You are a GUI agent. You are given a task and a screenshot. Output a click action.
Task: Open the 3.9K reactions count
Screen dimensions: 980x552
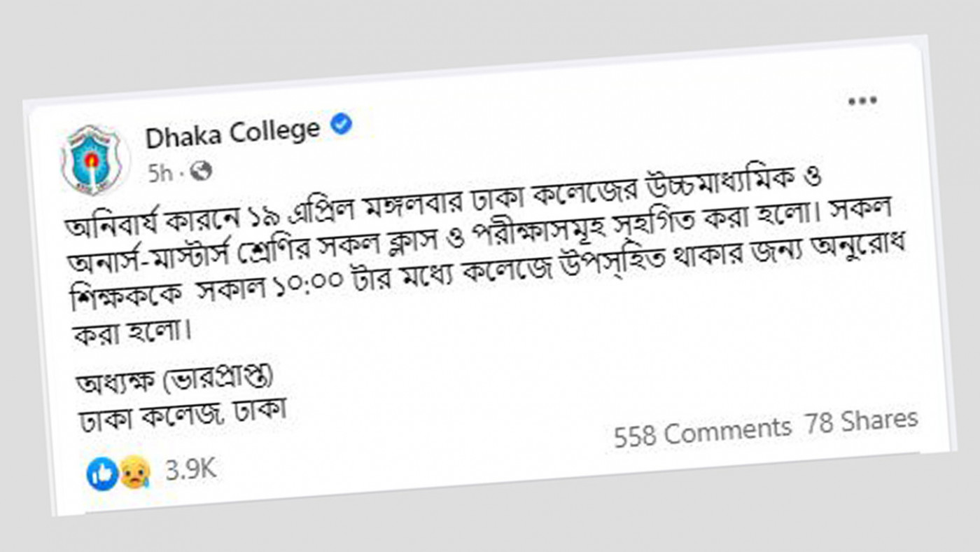190,469
